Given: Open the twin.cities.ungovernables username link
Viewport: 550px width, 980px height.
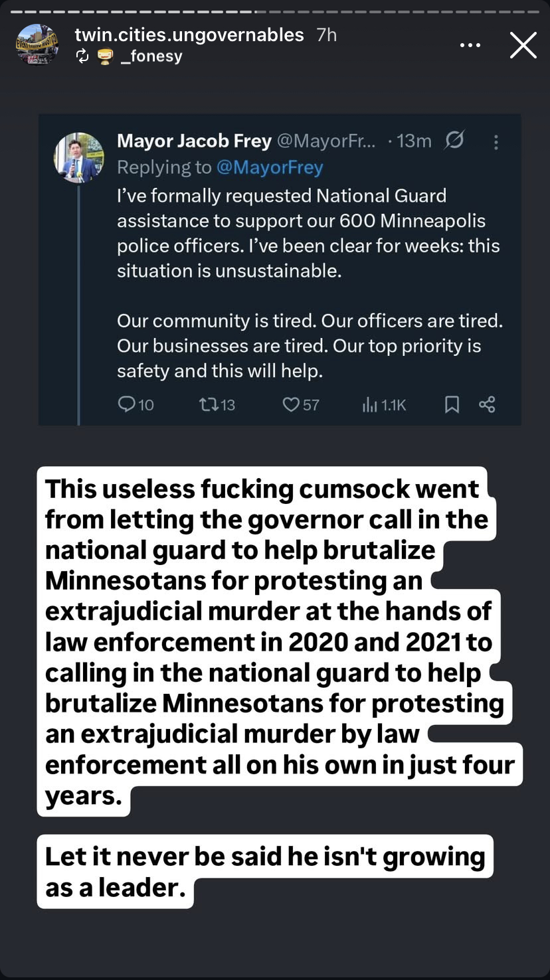Looking at the screenshot, I should tap(189, 35).
